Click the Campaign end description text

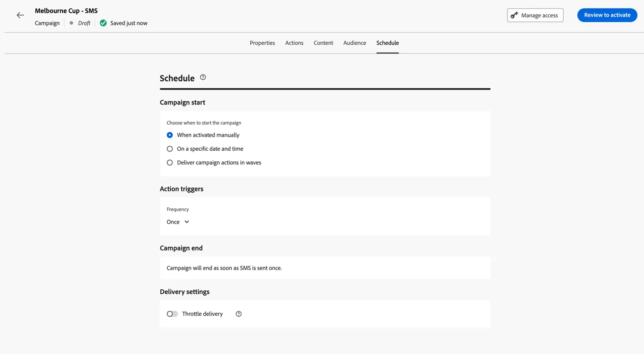224,268
